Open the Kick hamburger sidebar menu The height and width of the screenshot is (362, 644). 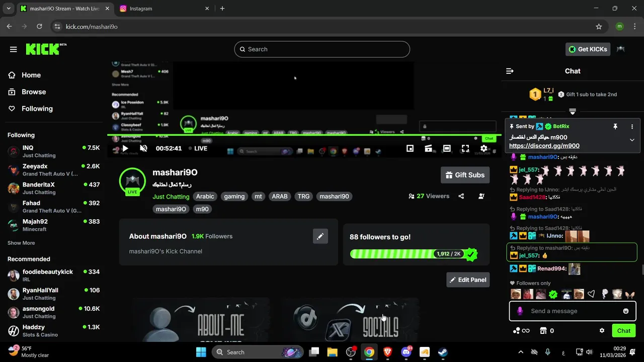pos(14,49)
